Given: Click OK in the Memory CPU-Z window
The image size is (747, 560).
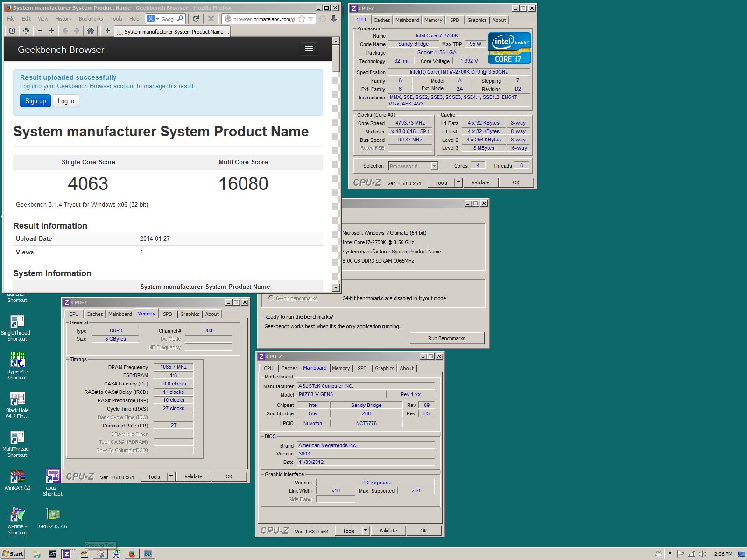Looking at the screenshot, I should click(229, 476).
